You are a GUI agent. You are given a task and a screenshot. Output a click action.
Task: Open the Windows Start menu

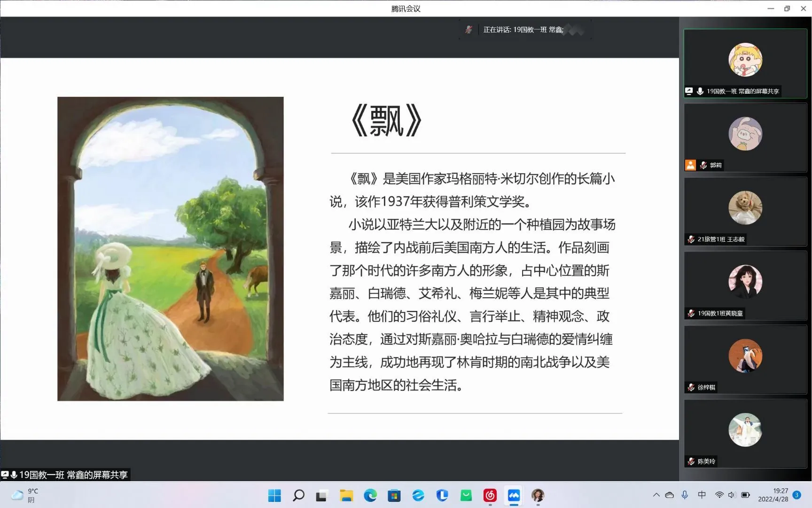point(274,495)
